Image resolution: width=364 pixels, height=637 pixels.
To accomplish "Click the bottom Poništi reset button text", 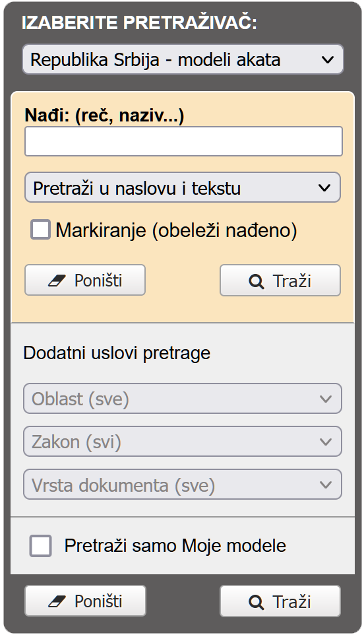I will pos(98,601).
